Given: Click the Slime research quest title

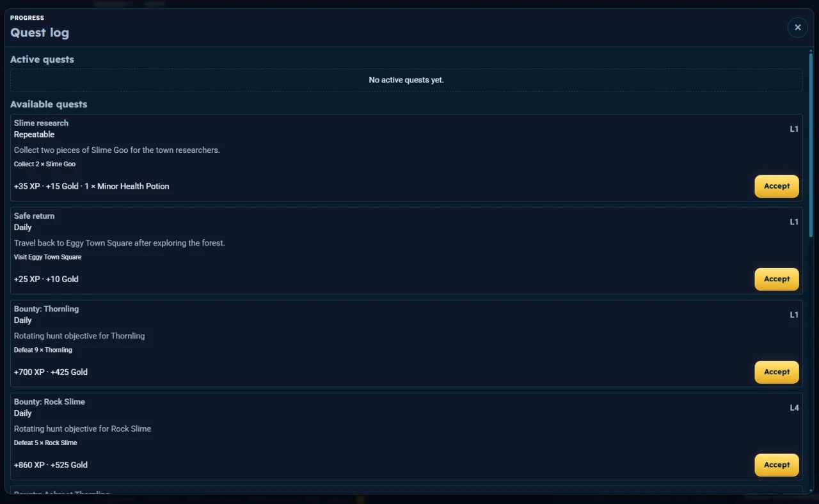Looking at the screenshot, I should pos(41,123).
